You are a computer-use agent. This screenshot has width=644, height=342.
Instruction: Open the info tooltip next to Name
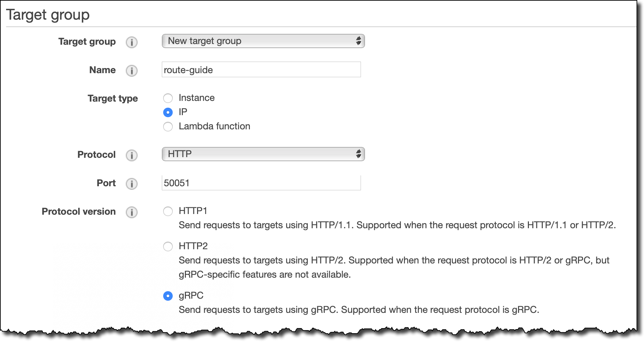pos(132,71)
